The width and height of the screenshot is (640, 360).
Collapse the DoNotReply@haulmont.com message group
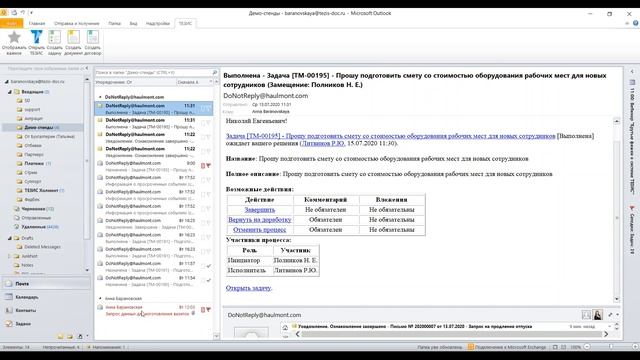[x=100, y=97]
